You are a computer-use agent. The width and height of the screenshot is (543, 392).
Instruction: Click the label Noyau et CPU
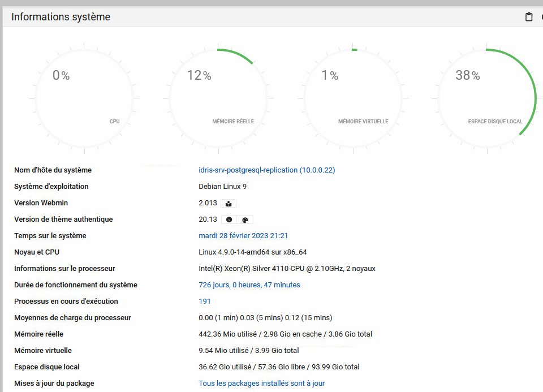click(x=37, y=252)
